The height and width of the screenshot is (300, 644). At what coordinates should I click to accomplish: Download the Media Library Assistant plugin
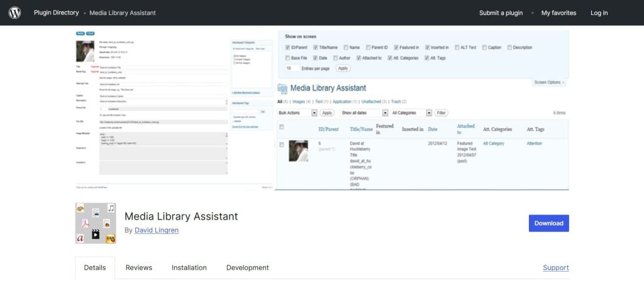(x=548, y=223)
